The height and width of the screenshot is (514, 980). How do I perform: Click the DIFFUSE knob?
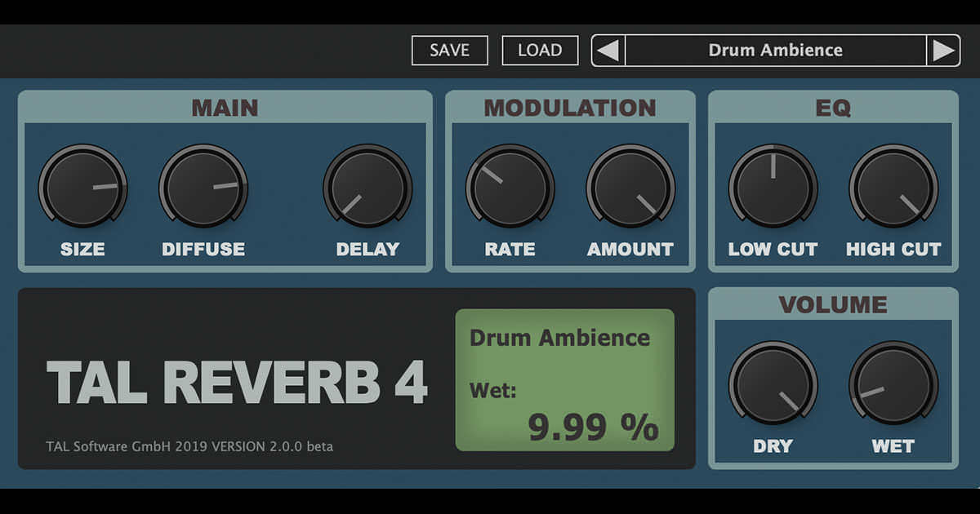click(x=203, y=187)
